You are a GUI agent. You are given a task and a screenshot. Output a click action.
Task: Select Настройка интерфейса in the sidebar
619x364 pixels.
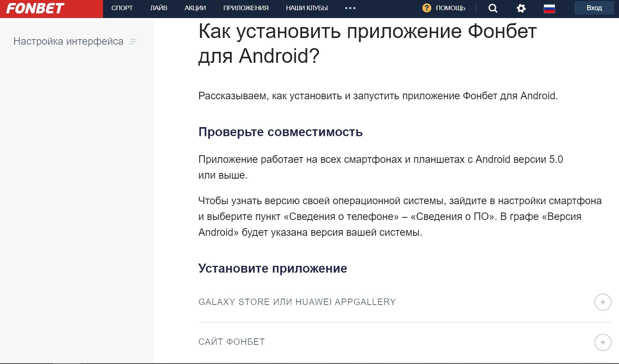(x=68, y=41)
